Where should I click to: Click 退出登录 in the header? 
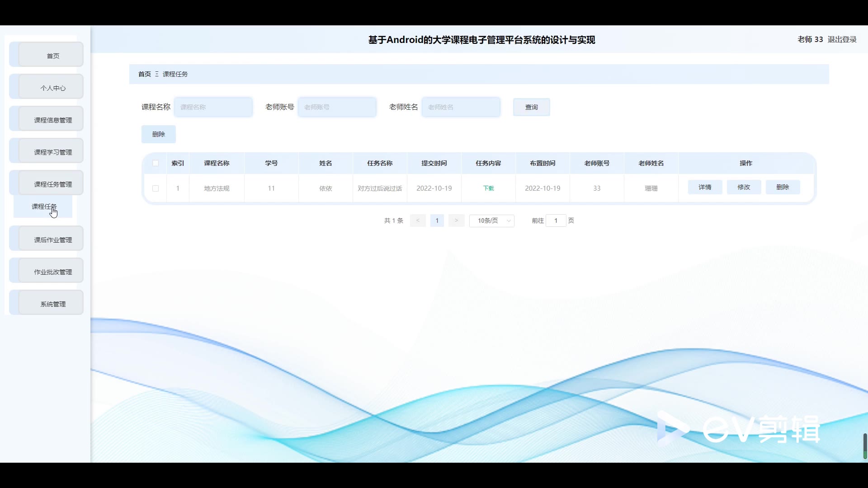coord(842,39)
